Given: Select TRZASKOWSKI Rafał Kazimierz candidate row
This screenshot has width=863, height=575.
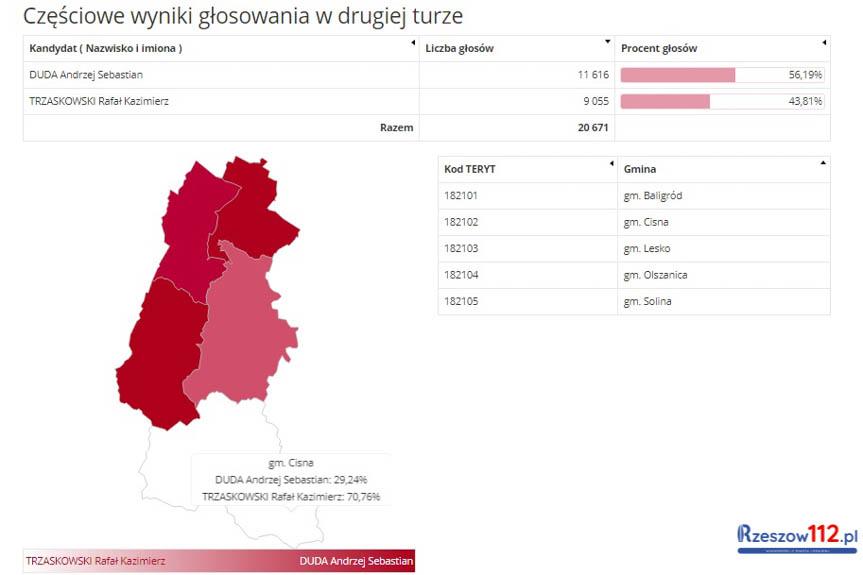Looking at the screenshot, I should pyautogui.click(x=99, y=101).
